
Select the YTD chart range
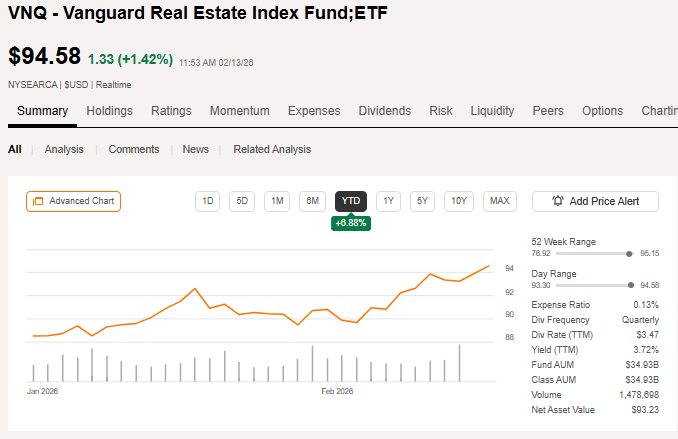click(x=351, y=201)
